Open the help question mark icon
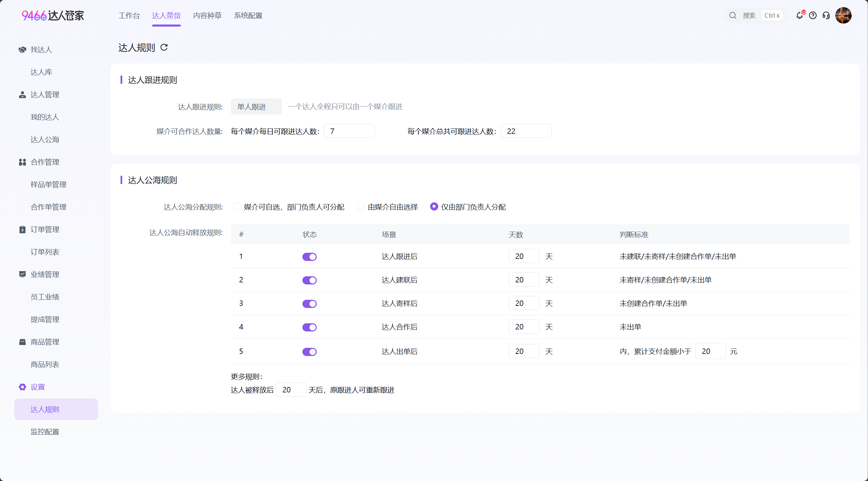 813,15
